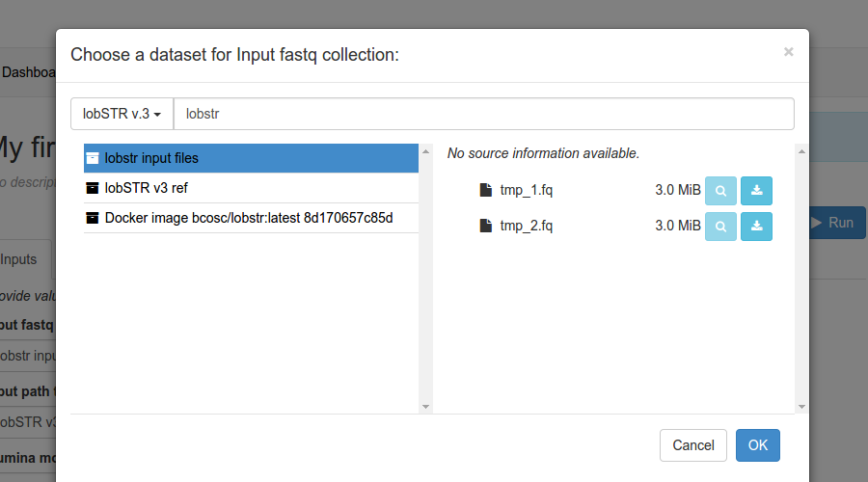Cancel the dataset chooser dialog
The height and width of the screenshot is (482, 868).
click(693, 445)
